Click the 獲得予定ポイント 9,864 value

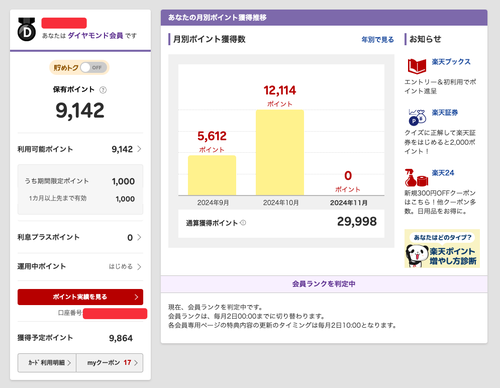121,338
